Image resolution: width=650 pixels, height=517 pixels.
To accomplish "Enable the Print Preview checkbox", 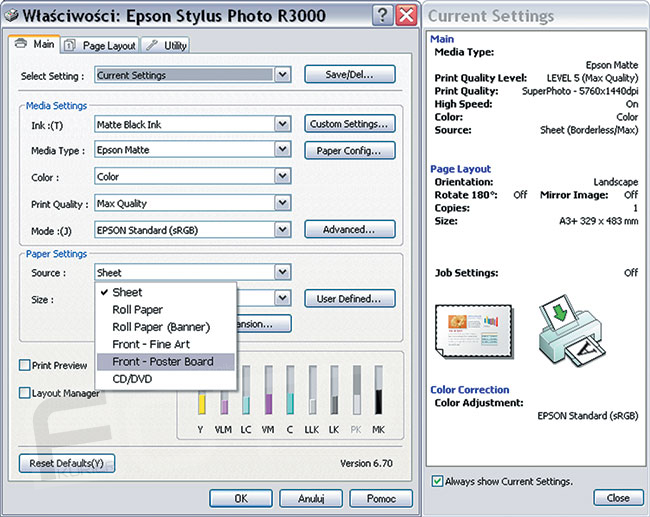I will point(25,366).
